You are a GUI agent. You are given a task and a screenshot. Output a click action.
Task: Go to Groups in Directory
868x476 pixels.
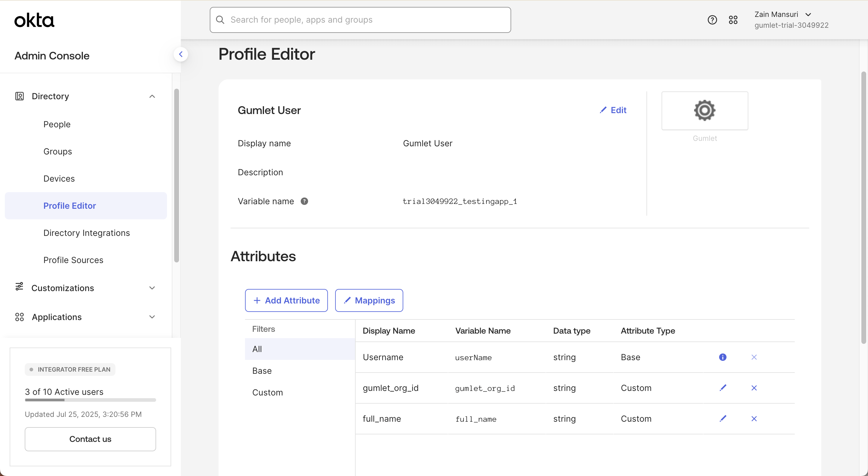[x=58, y=151]
